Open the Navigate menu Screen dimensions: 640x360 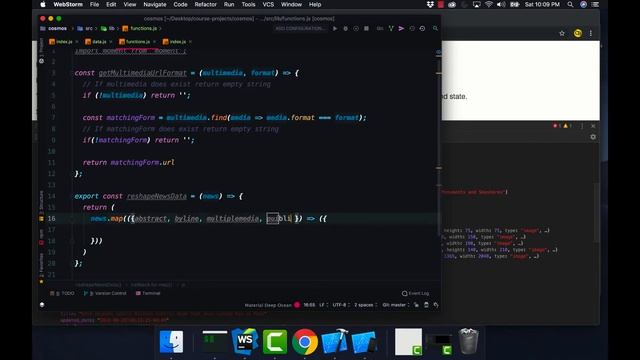pos(155,4)
